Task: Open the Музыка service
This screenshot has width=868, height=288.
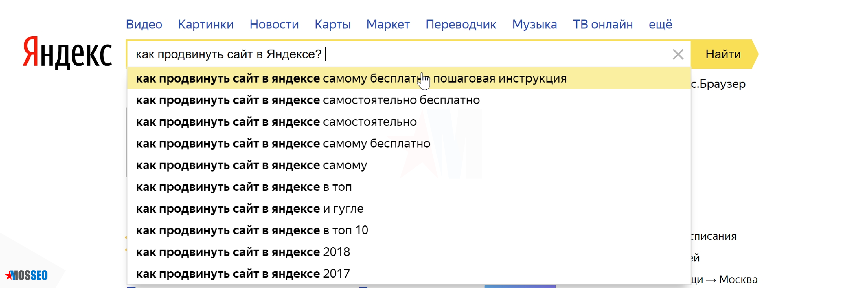Action: coord(535,24)
